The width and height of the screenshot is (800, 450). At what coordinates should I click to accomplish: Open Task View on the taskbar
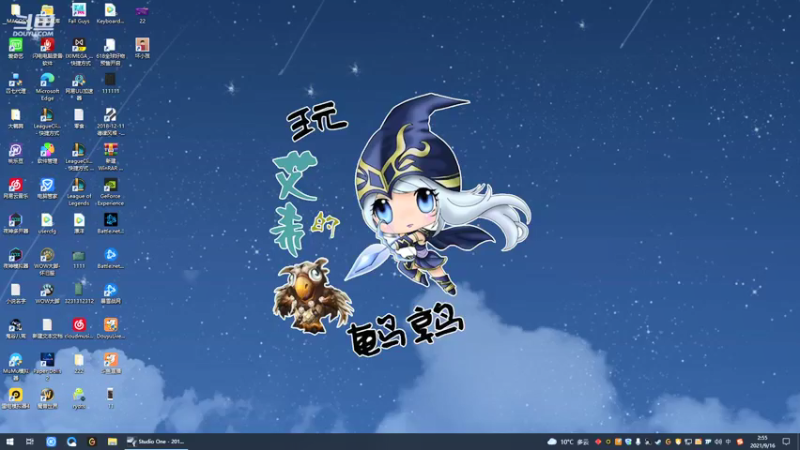(x=30, y=441)
